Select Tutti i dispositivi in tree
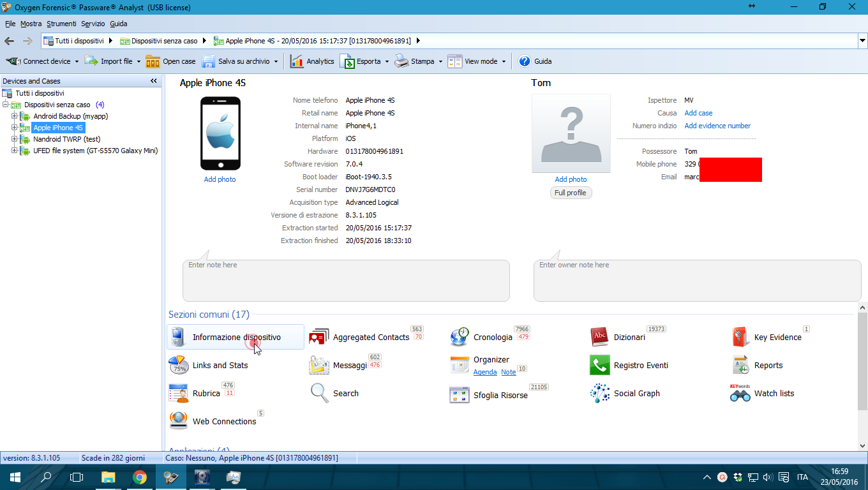Viewport: 868px width, 490px height. (39, 93)
